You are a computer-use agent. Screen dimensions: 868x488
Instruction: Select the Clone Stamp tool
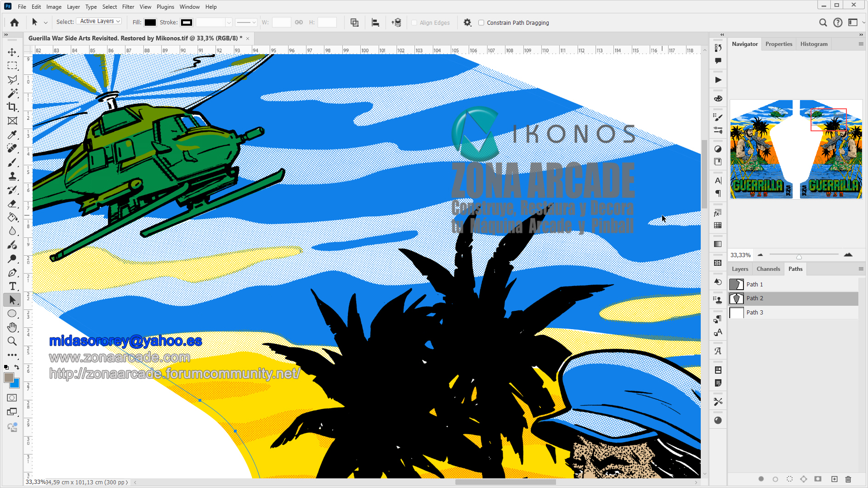(x=12, y=176)
